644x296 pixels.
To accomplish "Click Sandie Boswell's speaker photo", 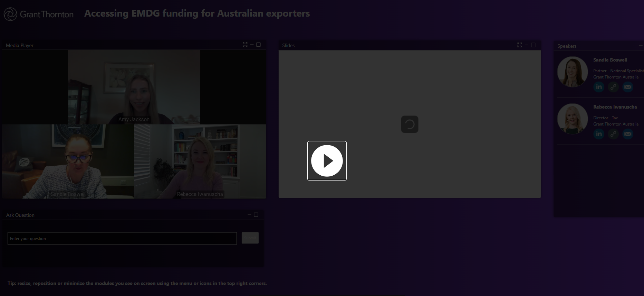I will tap(572, 72).
